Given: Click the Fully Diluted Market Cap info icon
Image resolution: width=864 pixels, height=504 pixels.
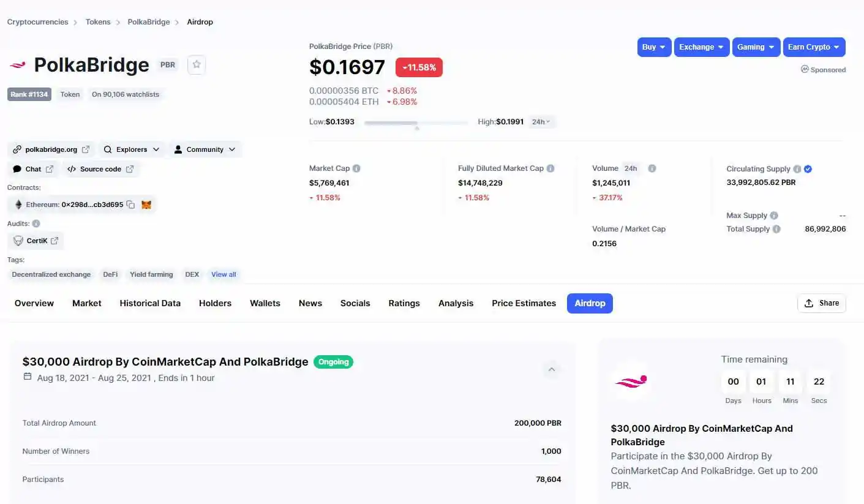Looking at the screenshot, I should [550, 168].
